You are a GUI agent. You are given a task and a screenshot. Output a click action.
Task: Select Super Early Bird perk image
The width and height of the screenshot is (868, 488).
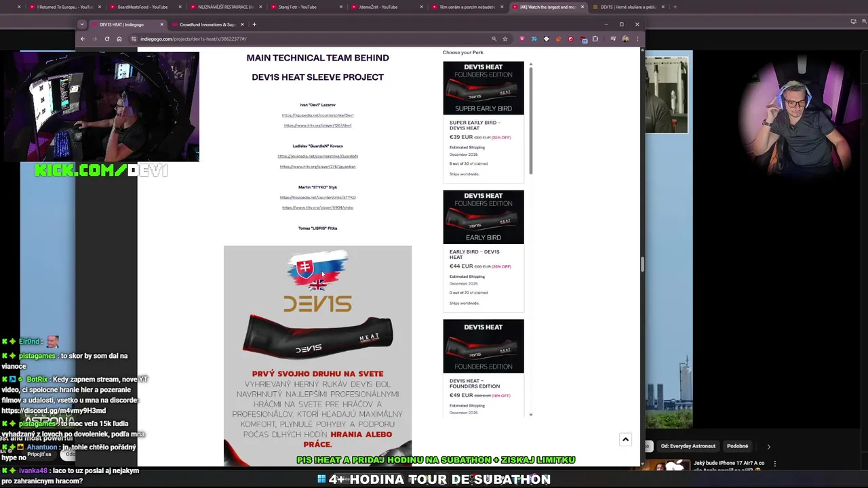(484, 88)
